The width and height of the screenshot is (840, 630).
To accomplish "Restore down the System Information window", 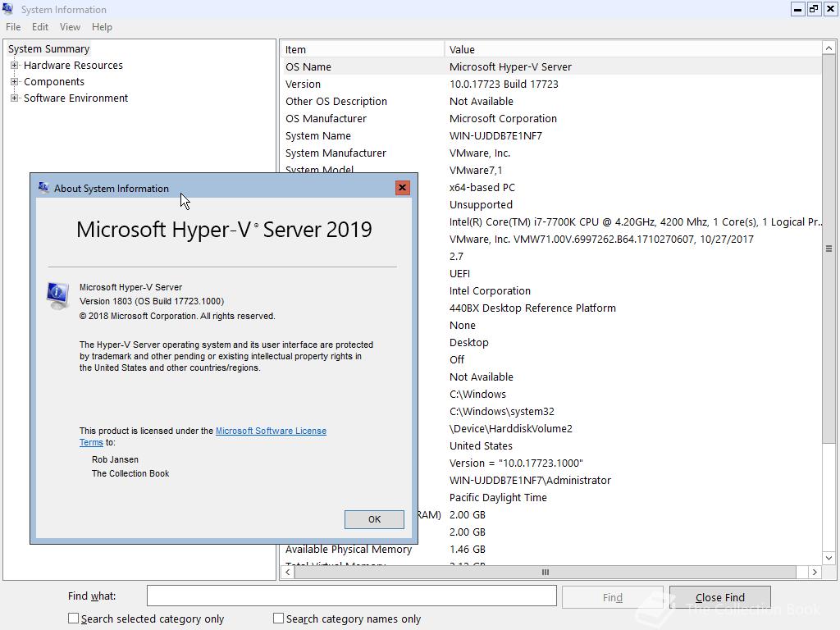I will (x=814, y=9).
